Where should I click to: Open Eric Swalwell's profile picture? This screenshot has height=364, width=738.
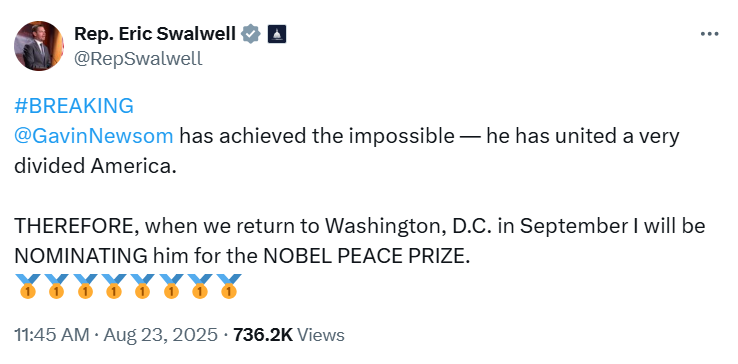click(x=39, y=46)
